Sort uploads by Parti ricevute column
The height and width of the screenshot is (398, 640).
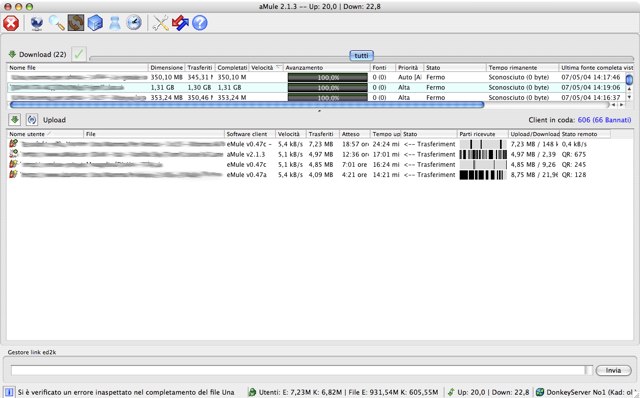[482, 134]
